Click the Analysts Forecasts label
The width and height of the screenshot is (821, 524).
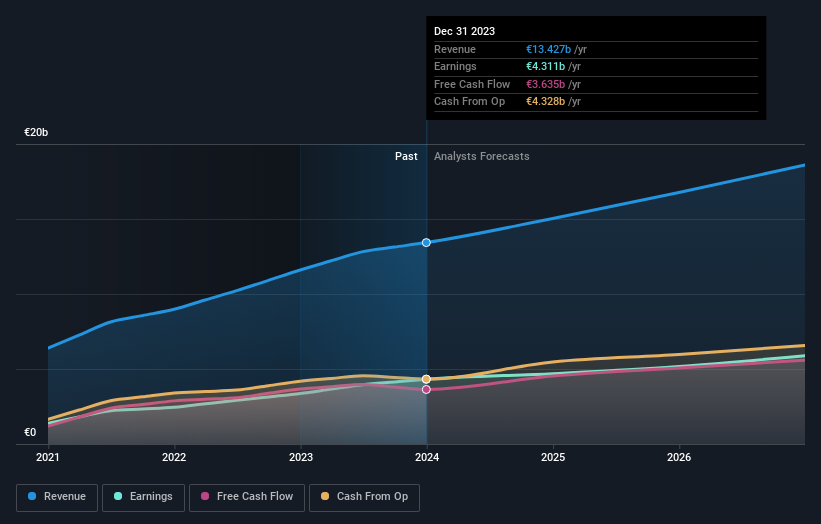[x=481, y=156]
